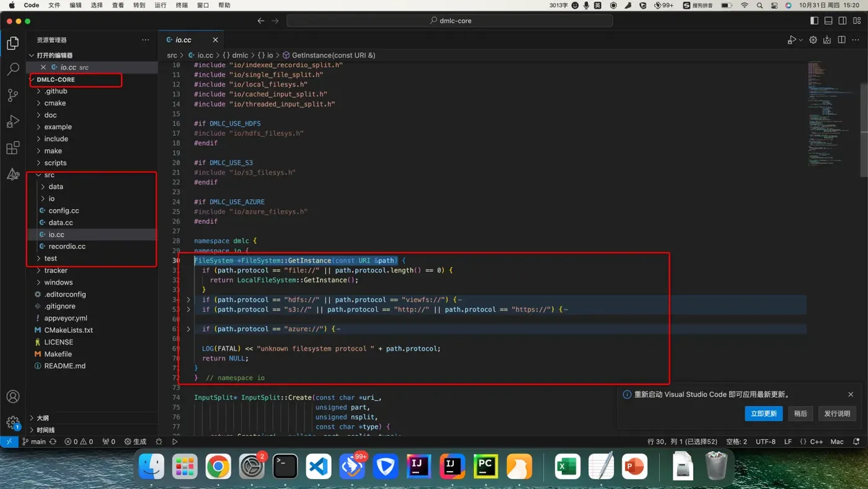
Task: Toggle primary side bar visibility
Action: [814, 20]
